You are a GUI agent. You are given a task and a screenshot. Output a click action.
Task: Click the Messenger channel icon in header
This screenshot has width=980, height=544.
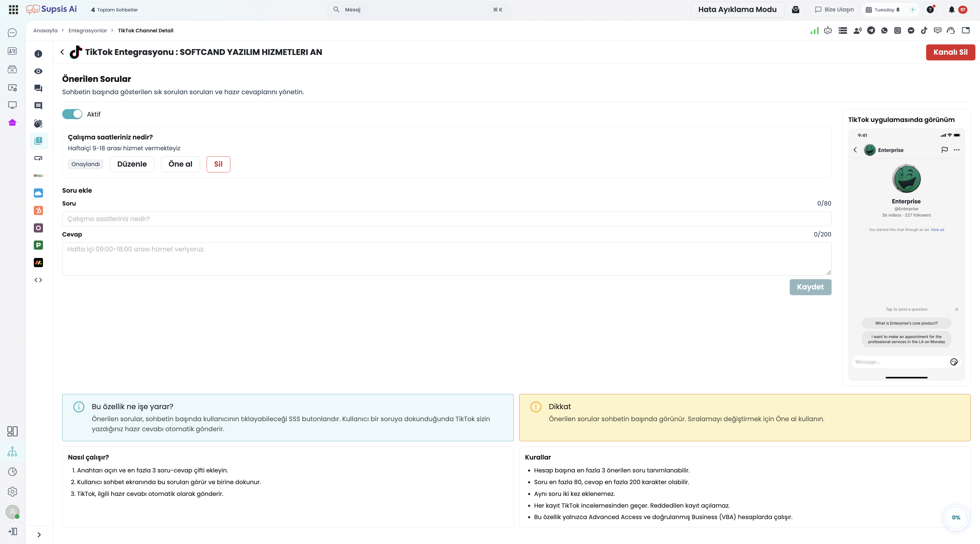pyautogui.click(x=911, y=30)
